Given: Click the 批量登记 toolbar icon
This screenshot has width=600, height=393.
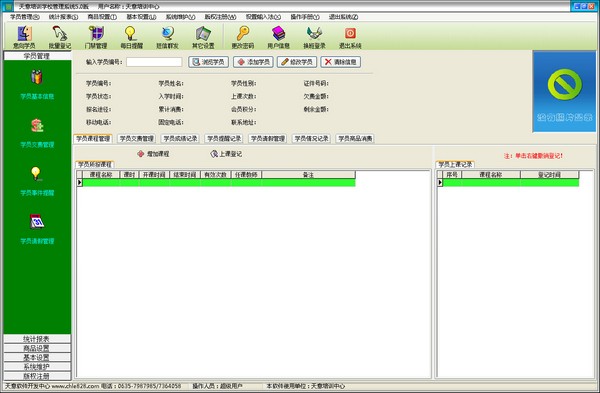Looking at the screenshot, I should tap(60, 37).
